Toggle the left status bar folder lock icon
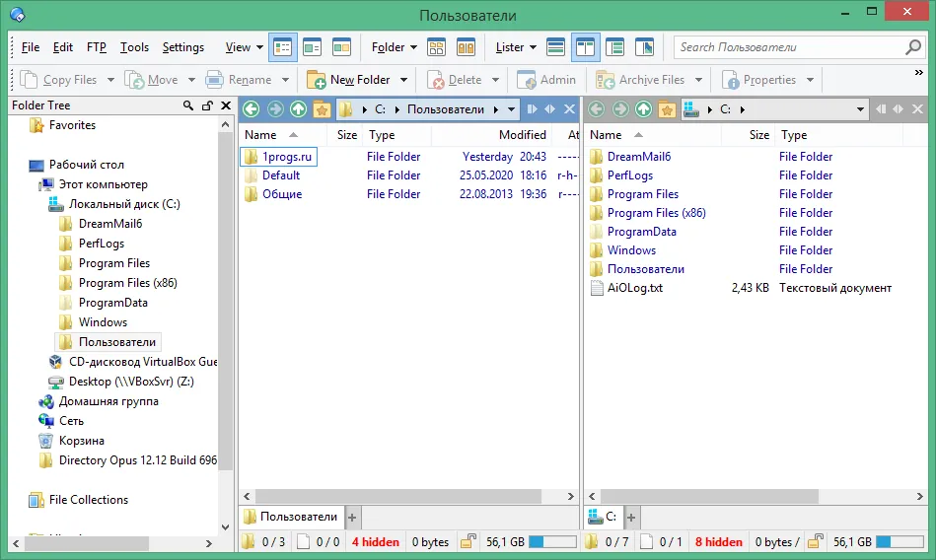The width and height of the screenshot is (936, 560). tap(468, 541)
